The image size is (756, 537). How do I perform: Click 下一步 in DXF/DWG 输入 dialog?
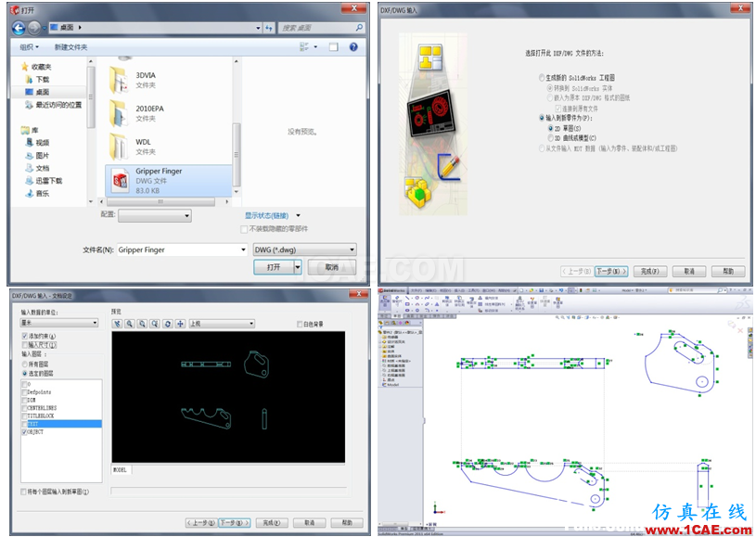pos(611,272)
